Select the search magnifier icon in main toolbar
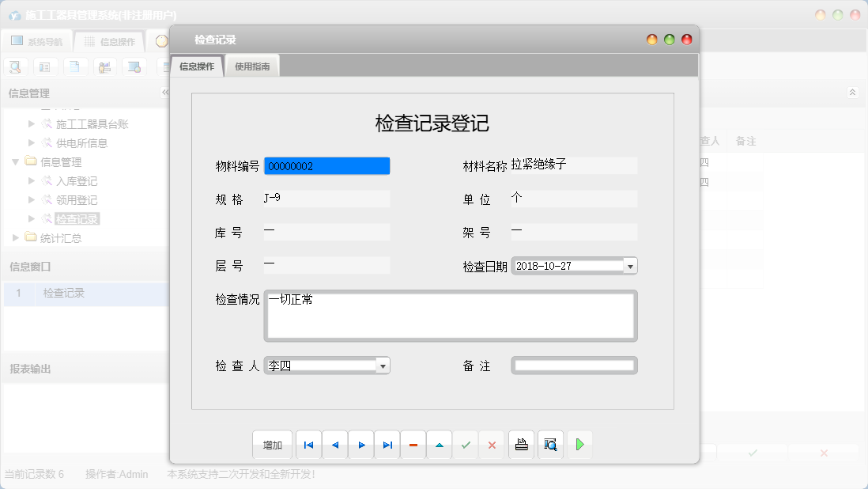Image resolution: width=868 pixels, height=489 pixels. point(14,66)
